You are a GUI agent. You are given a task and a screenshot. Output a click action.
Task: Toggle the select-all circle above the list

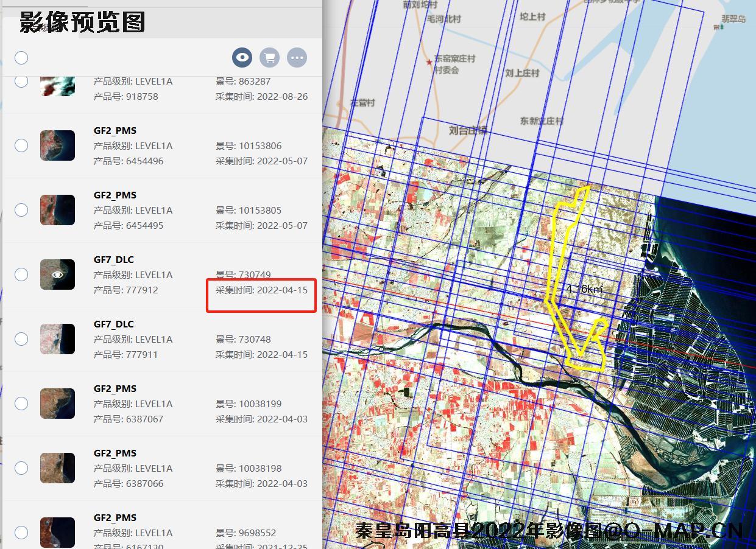21,58
